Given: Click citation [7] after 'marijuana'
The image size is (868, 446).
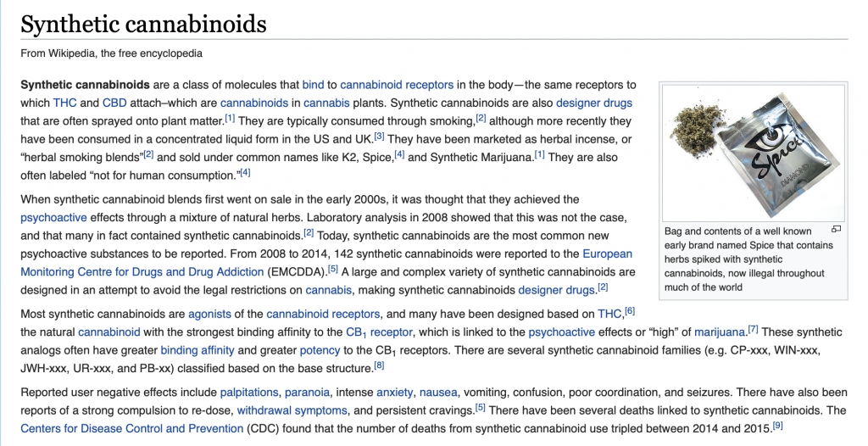Looking at the screenshot, I should [753, 330].
